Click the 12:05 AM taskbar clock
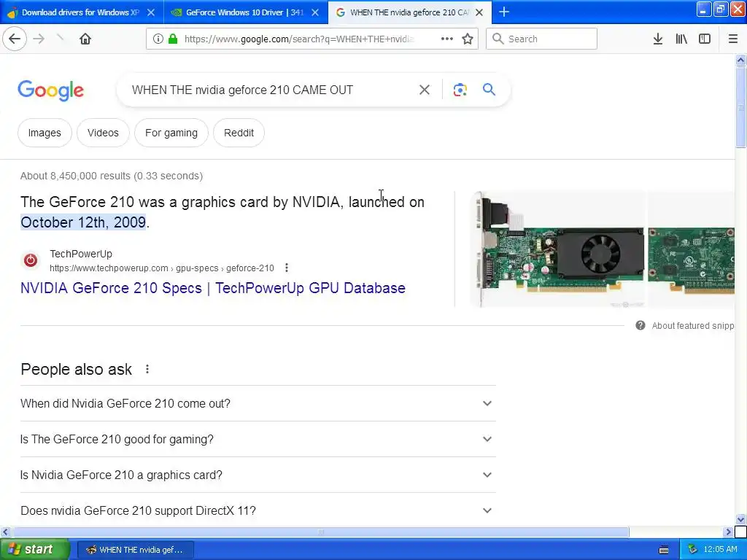The width and height of the screenshot is (747, 560). (720, 550)
